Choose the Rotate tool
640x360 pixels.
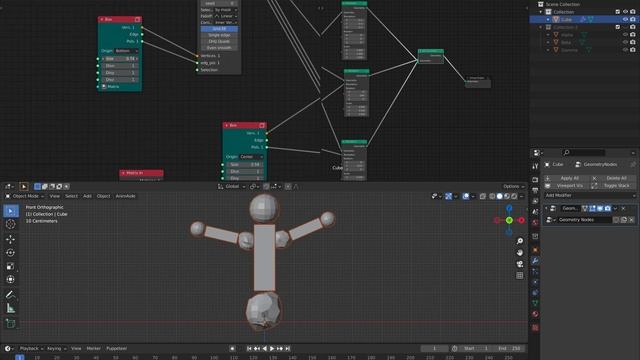pyautogui.click(x=11, y=253)
